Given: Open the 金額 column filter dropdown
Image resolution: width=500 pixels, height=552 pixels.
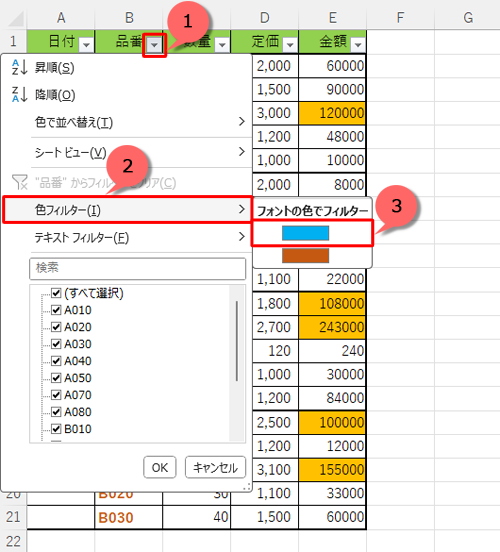Looking at the screenshot, I should point(358,45).
